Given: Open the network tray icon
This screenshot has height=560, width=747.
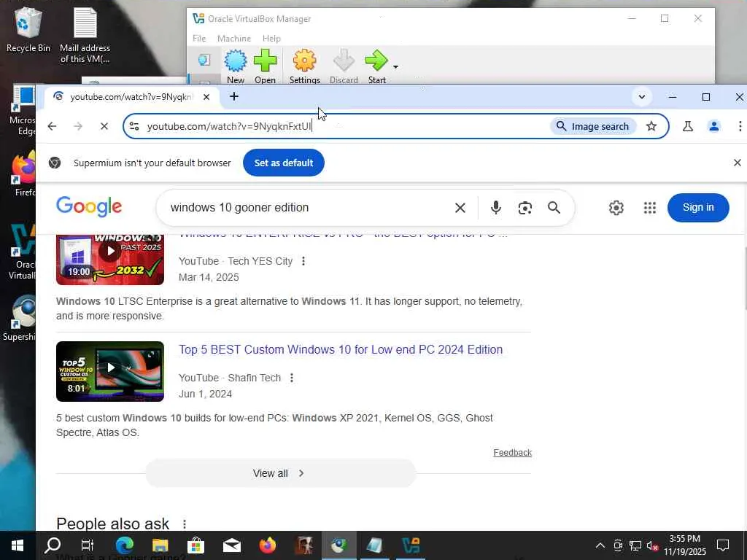Looking at the screenshot, I should [635, 545].
